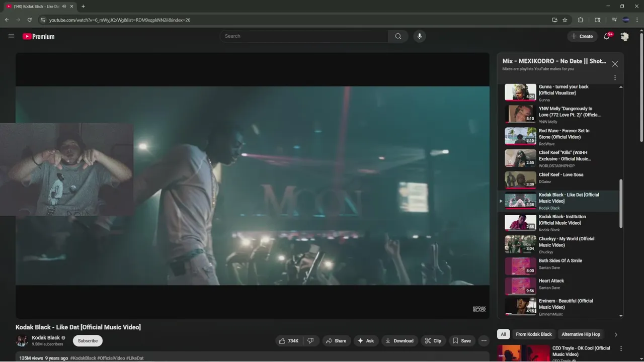Open the Mix playlist options menu
The height and width of the screenshot is (362, 644).
click(x=615, y=78)
